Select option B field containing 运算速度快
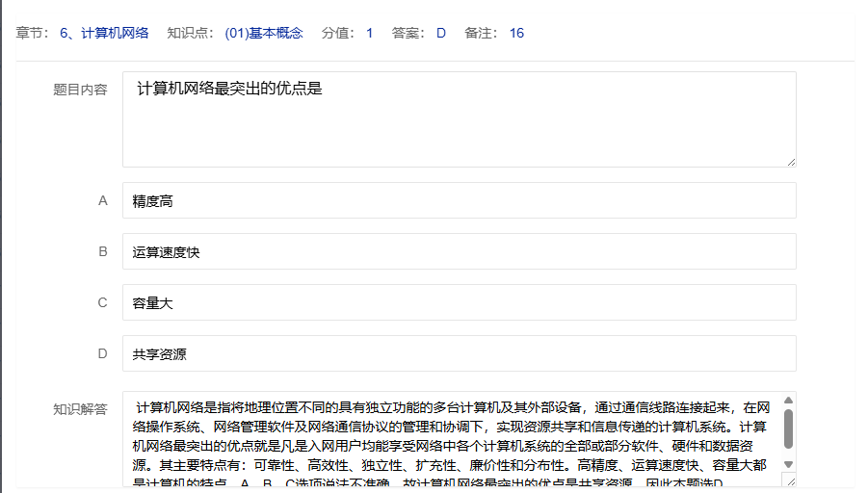This screenshot has height=493, width=868. pyautogui.click(x=459, y=252)
